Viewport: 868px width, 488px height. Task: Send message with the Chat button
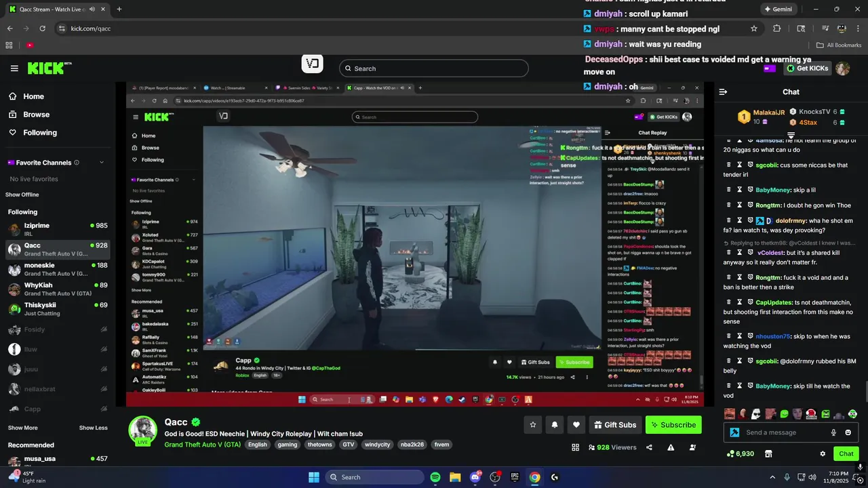point(846,453)
